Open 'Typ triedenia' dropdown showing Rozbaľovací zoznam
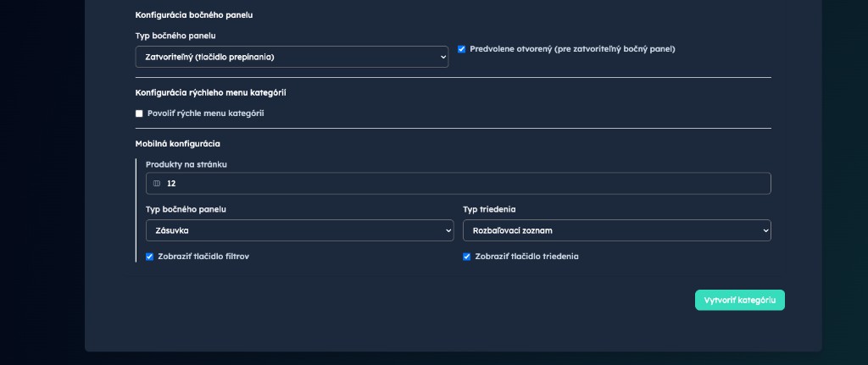 (617, 230)
